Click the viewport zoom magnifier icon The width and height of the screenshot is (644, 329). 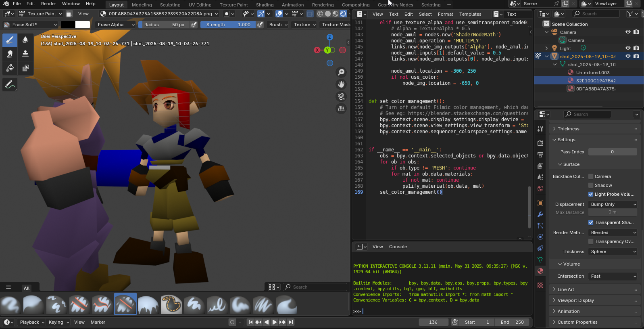341,72
